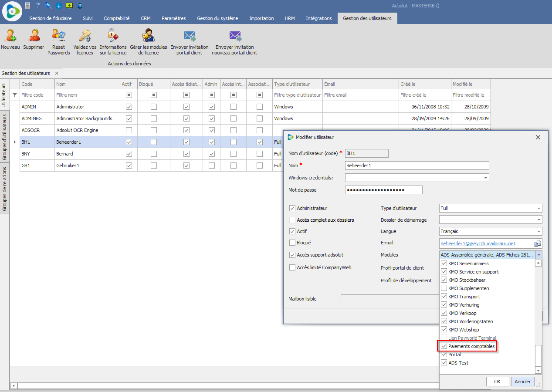Open the notifications bell

click(x=80, y=6)
